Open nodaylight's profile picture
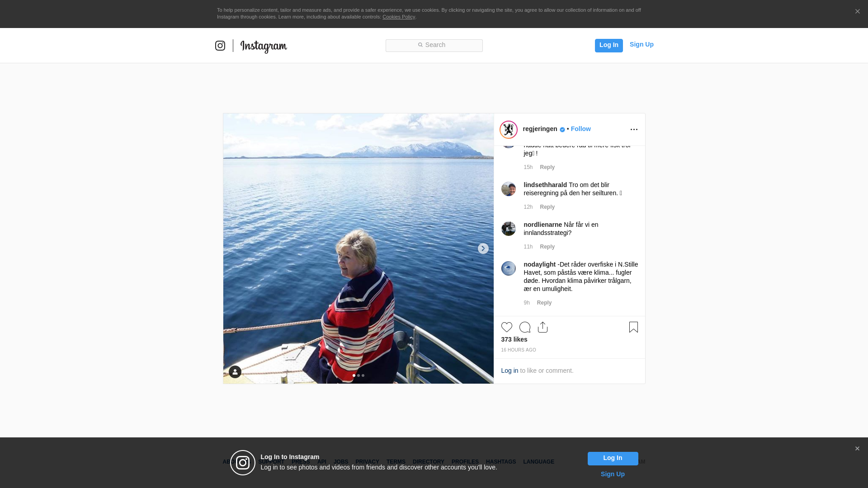 [x=509, y=268]
